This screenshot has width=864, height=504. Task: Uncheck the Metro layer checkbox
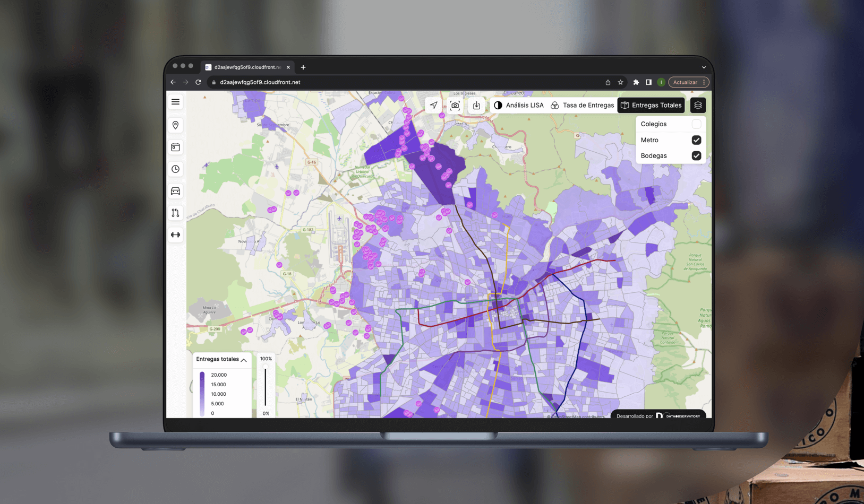point(696,140)
